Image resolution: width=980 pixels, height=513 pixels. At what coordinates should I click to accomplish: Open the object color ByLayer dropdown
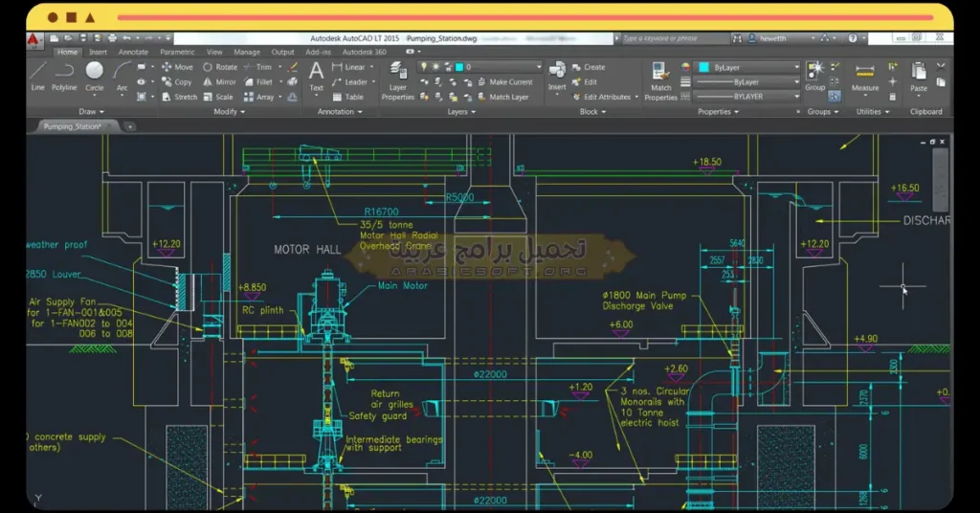[x=748, y=67]
